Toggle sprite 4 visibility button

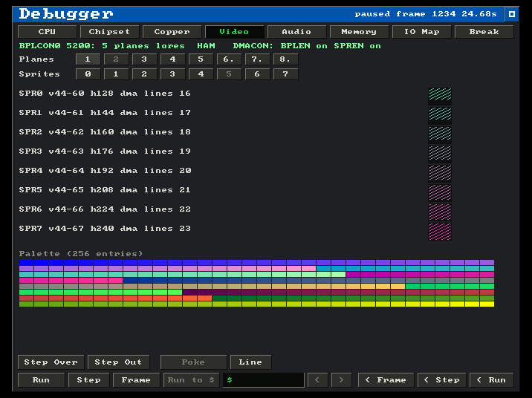pos(201,74)
